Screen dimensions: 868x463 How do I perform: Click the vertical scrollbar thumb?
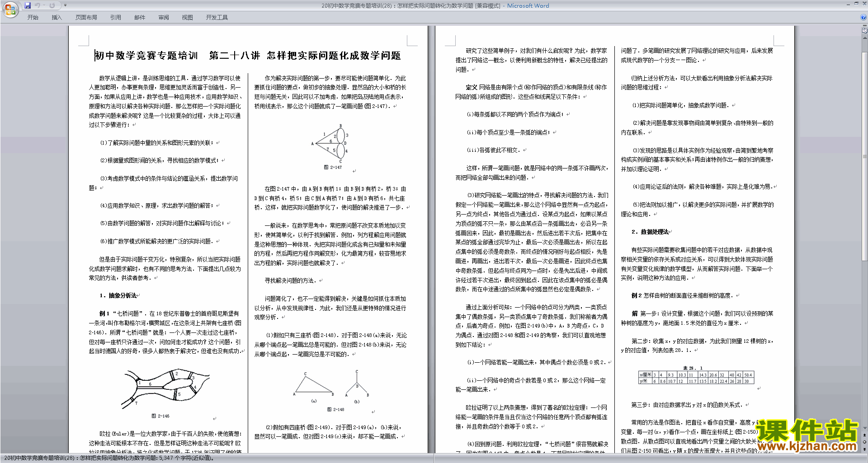tap(865, 156)
